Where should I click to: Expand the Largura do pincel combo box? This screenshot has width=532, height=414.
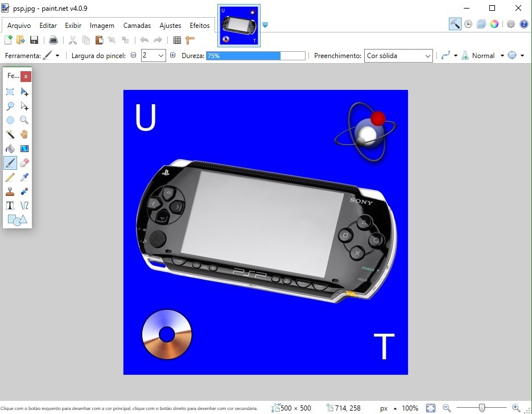click(x=162, y=55)
